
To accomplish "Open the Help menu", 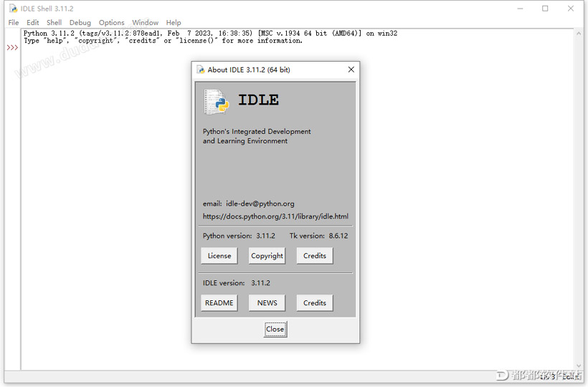I will pos(174,22).
